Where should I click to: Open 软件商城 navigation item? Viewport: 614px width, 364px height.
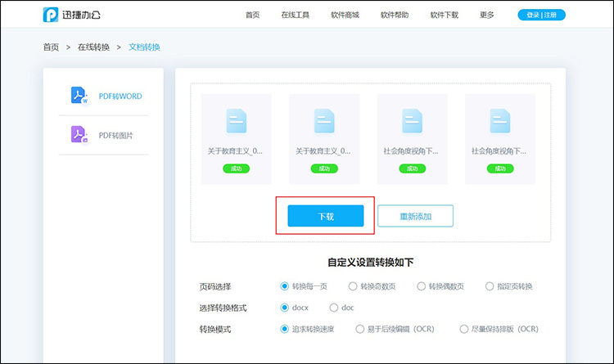(x=345, y=15)
